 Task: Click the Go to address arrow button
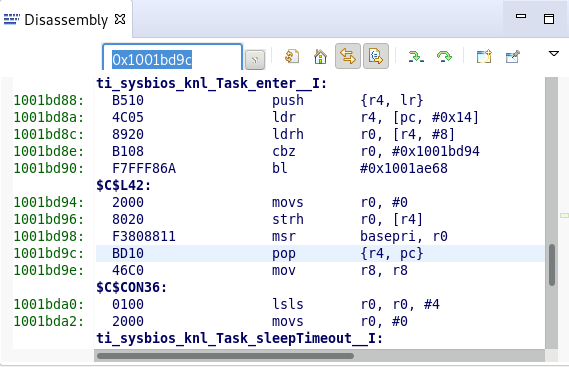(x=255, y=60)
